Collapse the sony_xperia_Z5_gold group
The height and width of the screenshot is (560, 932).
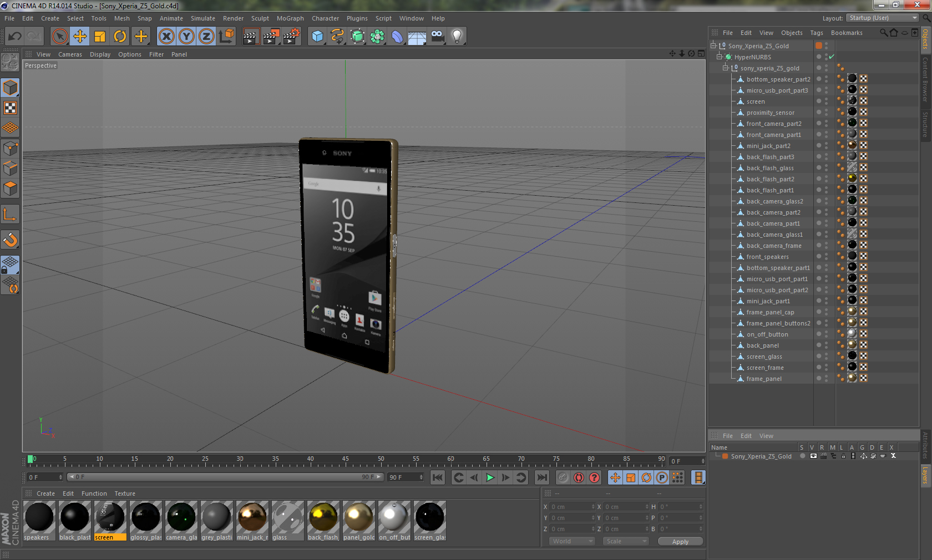tap(725, 68)
